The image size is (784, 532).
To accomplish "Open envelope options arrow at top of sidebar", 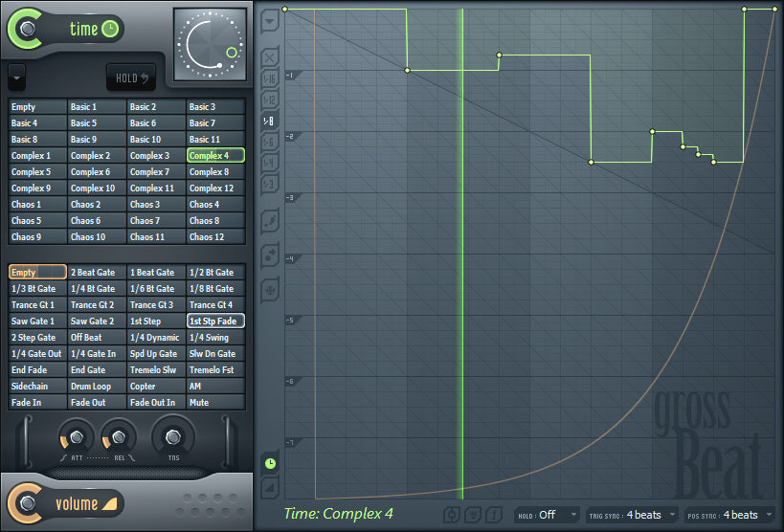I will (270, 21).
